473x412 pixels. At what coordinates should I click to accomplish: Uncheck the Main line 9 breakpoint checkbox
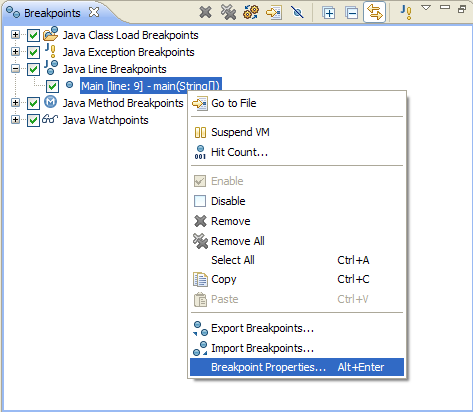52,86
